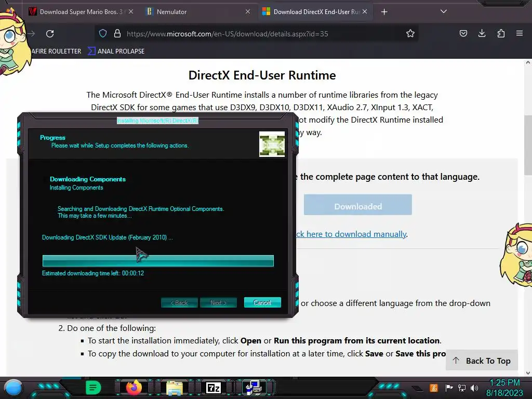Close the Nemulator tab
The image size is (532, 399).
248,12
